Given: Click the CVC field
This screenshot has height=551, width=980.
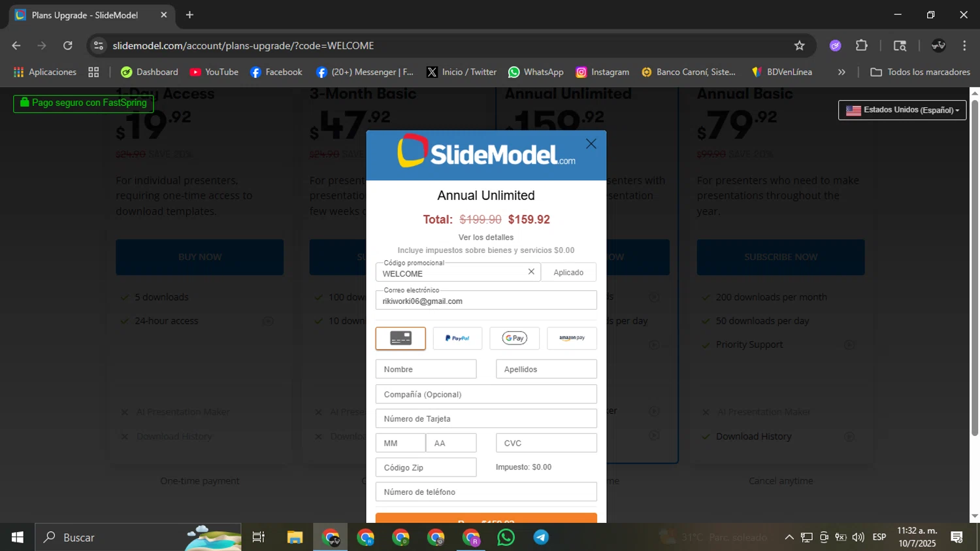Looking at the screenshot, I should (546, 443).
